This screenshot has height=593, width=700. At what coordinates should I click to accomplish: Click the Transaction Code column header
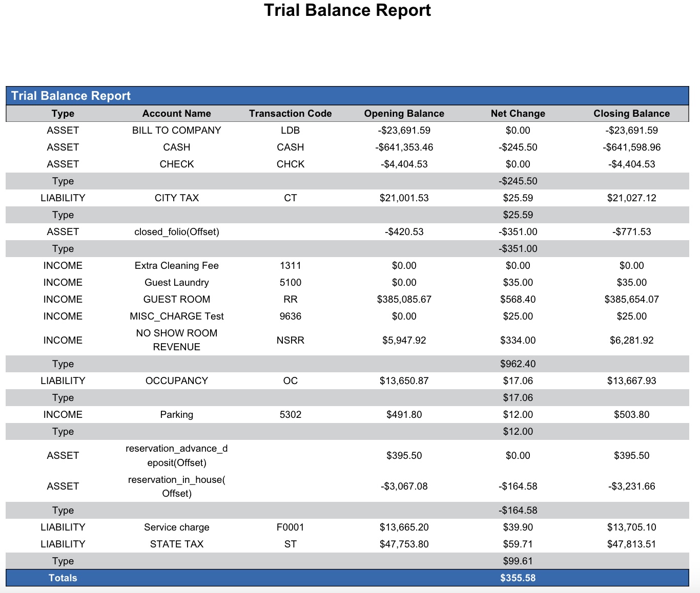click(x=290, y=114)
